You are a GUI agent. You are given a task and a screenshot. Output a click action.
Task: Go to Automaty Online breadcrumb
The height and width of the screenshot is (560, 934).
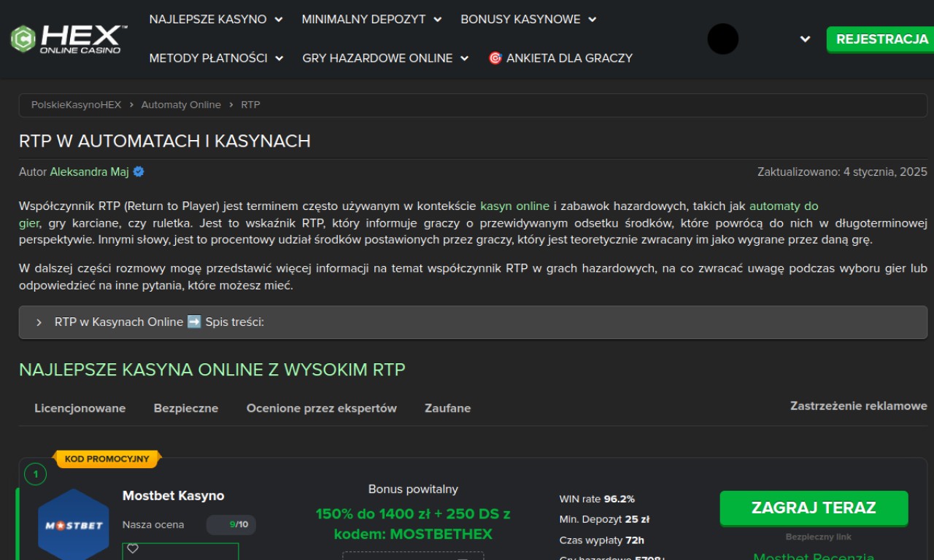coord(181,105)
